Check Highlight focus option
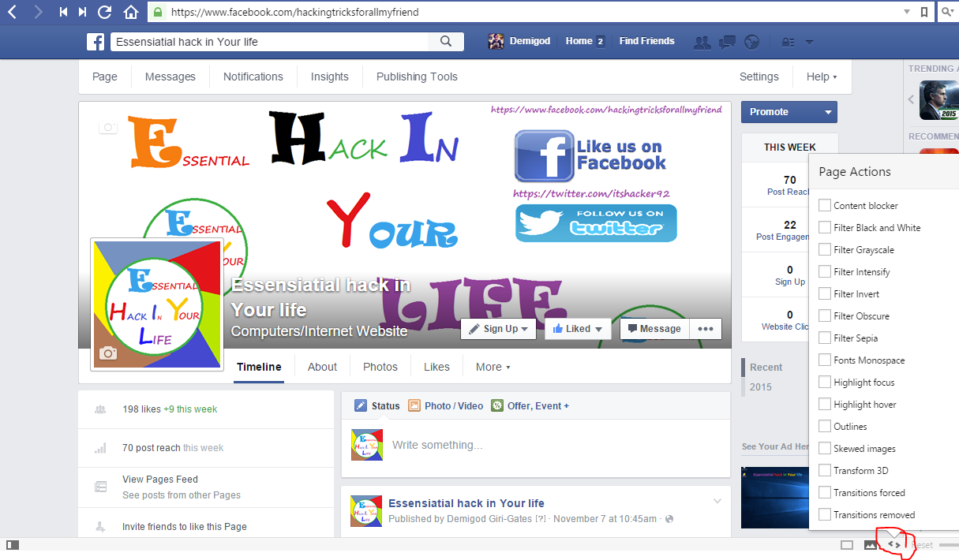The height and width of the screenshot is (560, 959). (x=825, y=382)
